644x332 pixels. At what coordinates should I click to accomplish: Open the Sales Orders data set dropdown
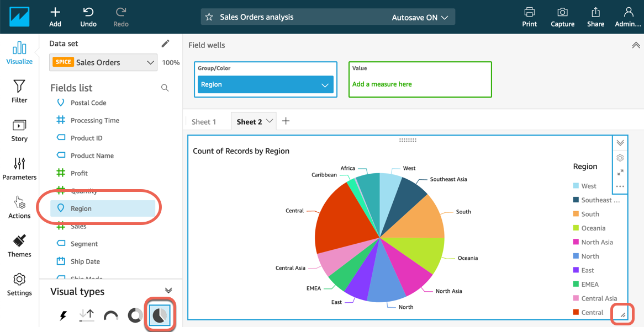click(103, 62)
